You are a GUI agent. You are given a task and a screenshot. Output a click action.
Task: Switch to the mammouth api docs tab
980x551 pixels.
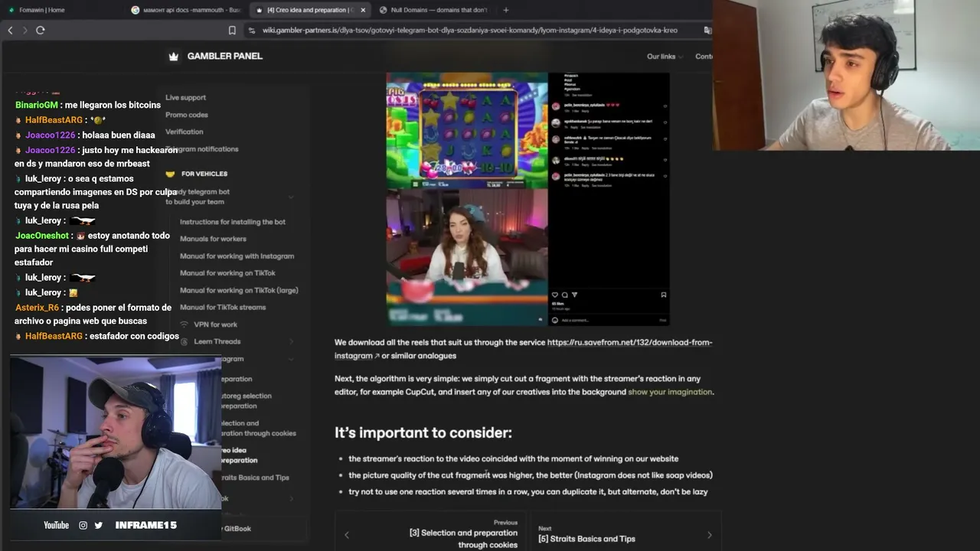click(186, 10)
